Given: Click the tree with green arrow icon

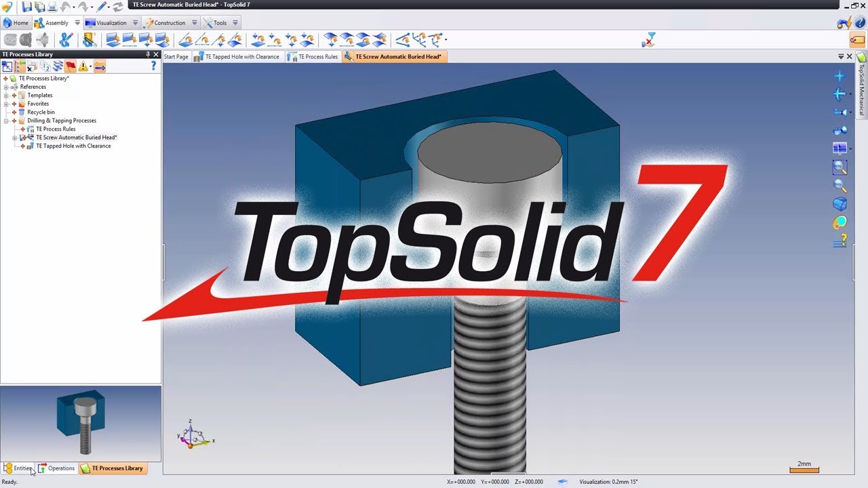Looking at the screenshot, I should (x=20, y=66).
